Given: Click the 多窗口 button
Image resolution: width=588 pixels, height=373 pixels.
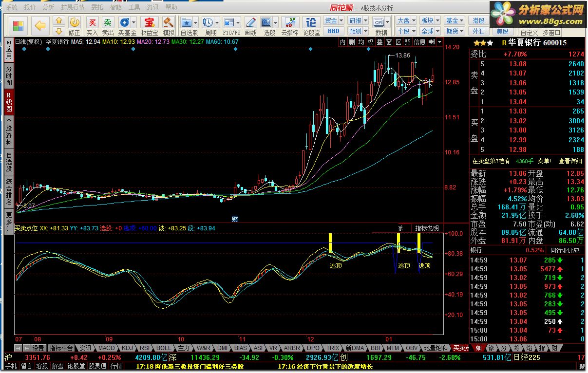Looking at the screenshot, I should pos(551,33).
